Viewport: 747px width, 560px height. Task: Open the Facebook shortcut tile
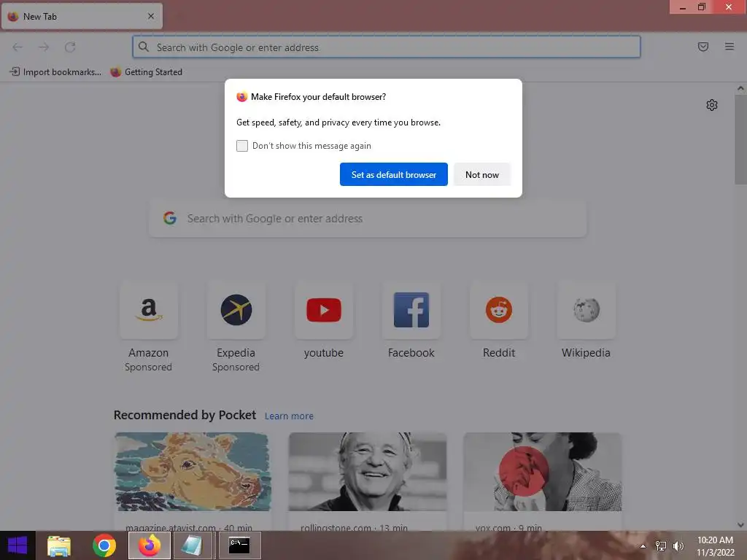(411, 310)
